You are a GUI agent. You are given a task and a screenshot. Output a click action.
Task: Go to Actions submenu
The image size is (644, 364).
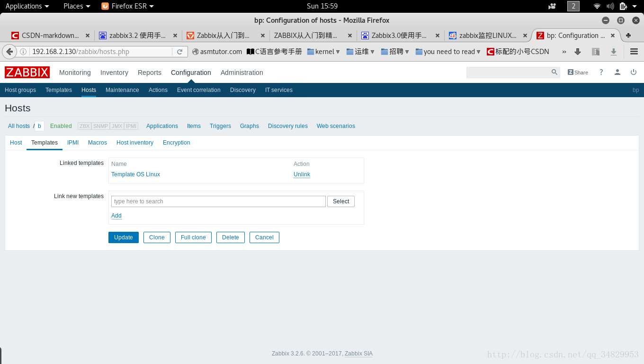tap(158, 90)
